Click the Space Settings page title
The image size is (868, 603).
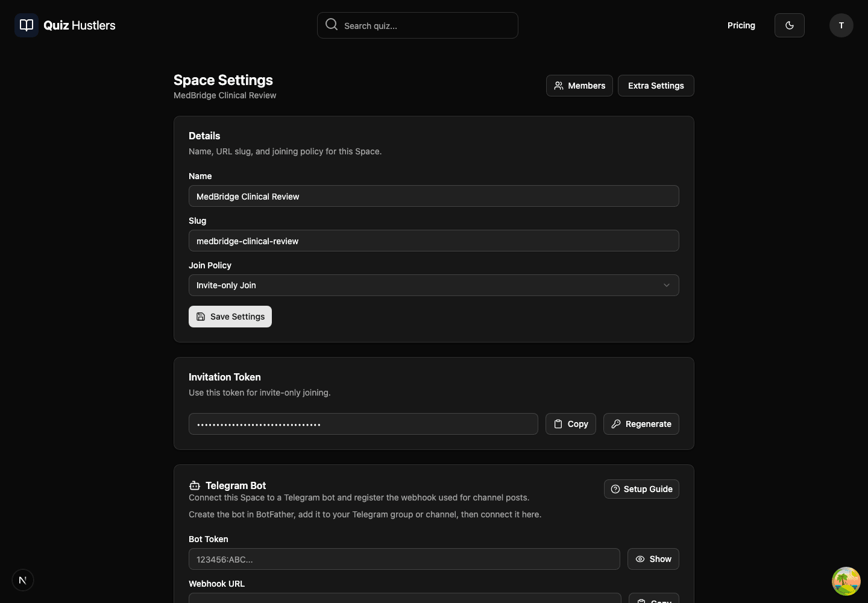point(223,80)
